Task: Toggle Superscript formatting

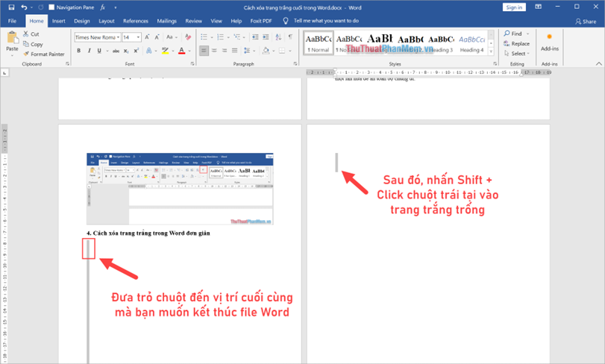Action: point(137,51)
